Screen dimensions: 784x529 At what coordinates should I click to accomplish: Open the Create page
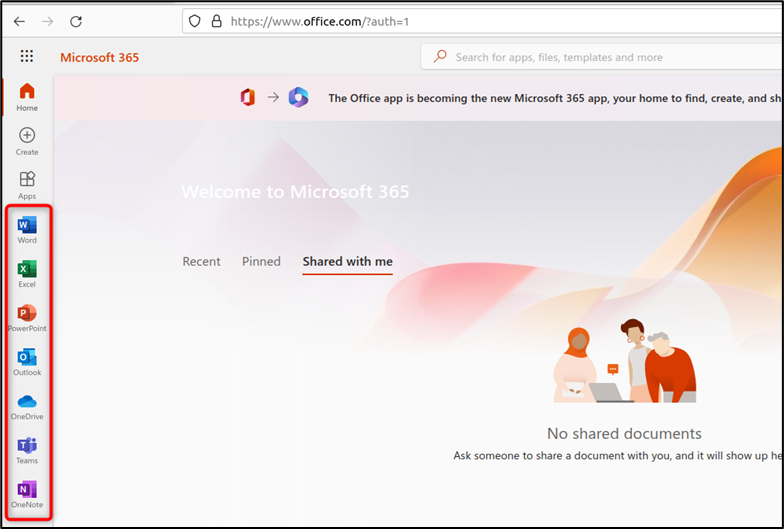click(x=27, y=142)
